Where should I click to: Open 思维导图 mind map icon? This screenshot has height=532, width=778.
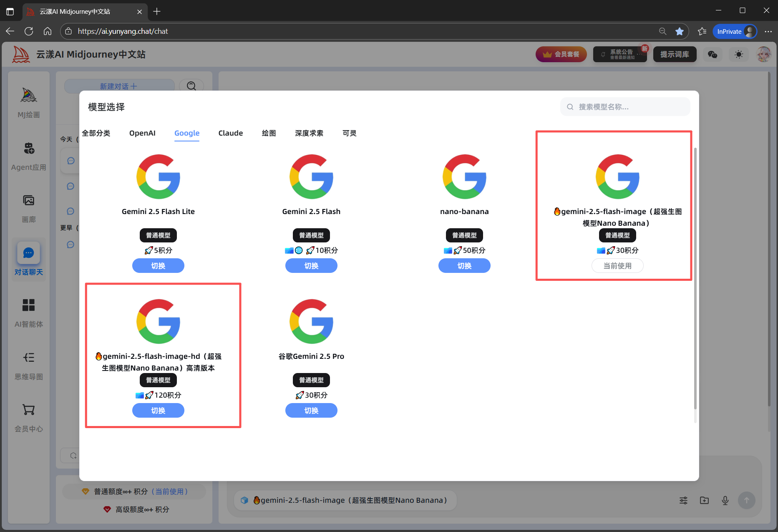click(x=29, y=358)
